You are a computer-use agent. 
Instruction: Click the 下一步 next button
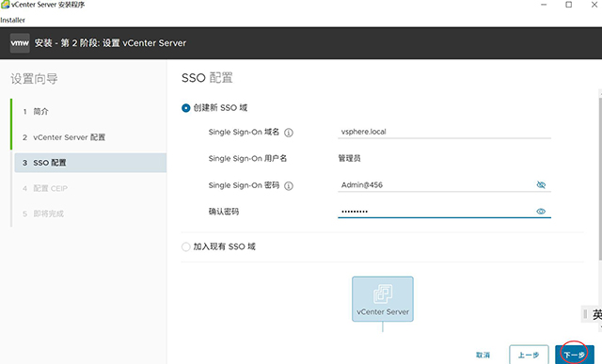[x=575, y=355]
